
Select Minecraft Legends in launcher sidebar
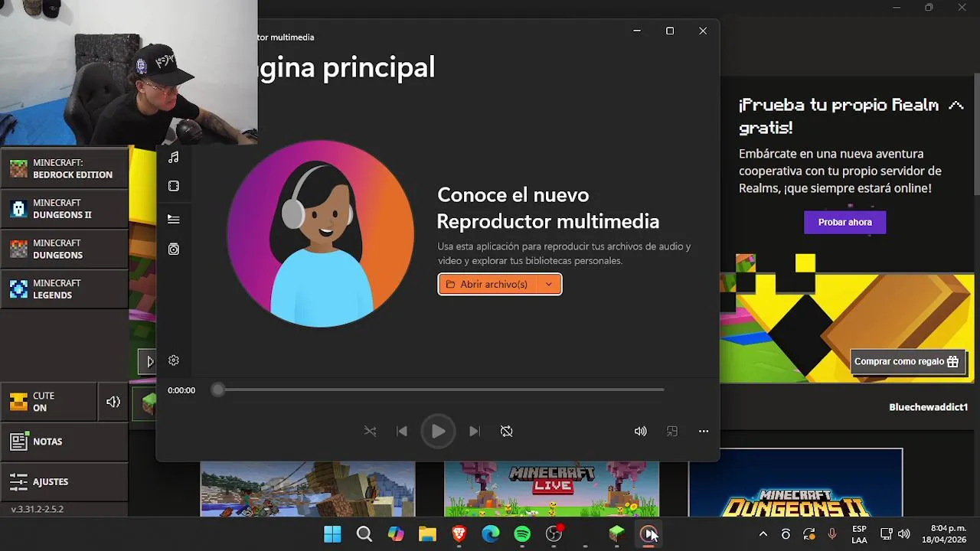pos(64,289)
